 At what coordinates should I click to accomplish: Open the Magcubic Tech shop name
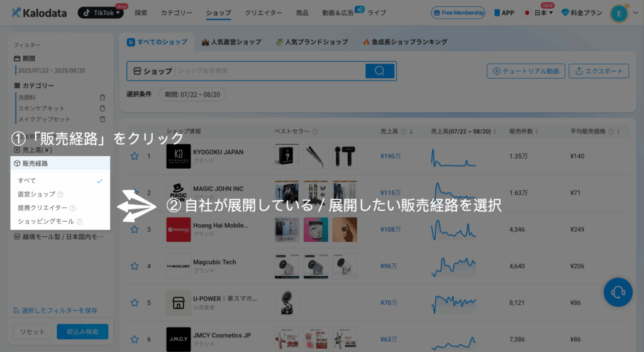pos(214,262)
